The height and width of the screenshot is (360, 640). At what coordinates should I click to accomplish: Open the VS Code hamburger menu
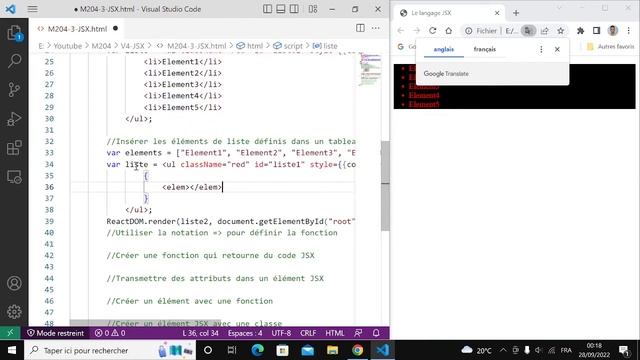33,9
